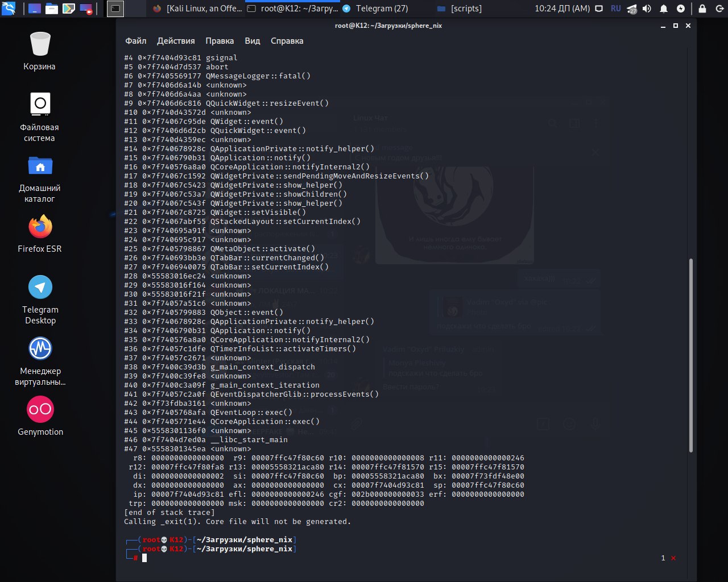Open the Kali Linux applications menu
The width and height of the screenshot is (728, 582).
pos(9,9)
